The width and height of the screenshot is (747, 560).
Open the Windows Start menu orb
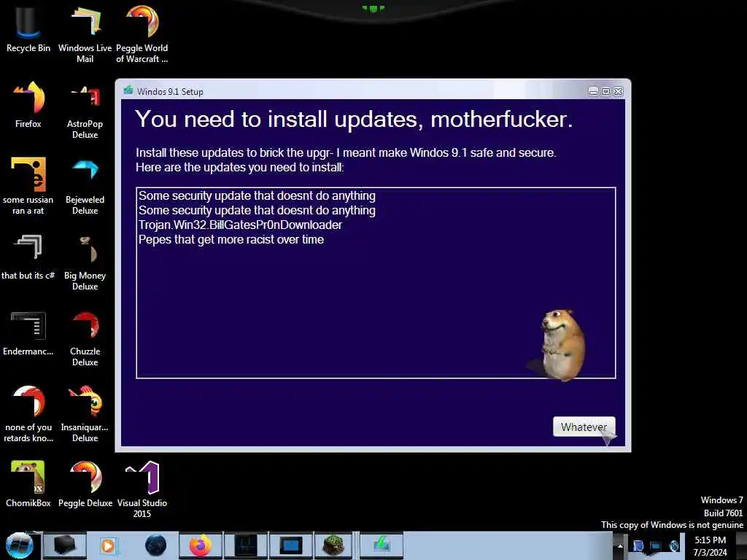pos(19,545)
